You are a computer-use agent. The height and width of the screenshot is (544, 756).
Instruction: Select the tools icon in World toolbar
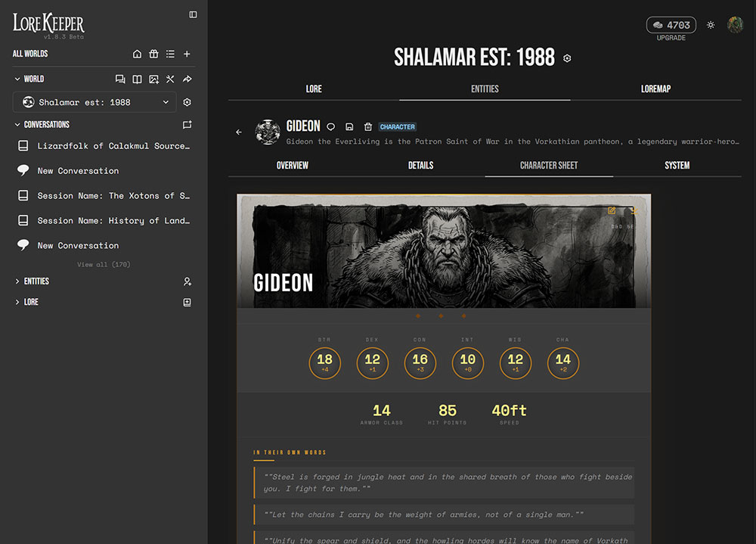(170, 79)
